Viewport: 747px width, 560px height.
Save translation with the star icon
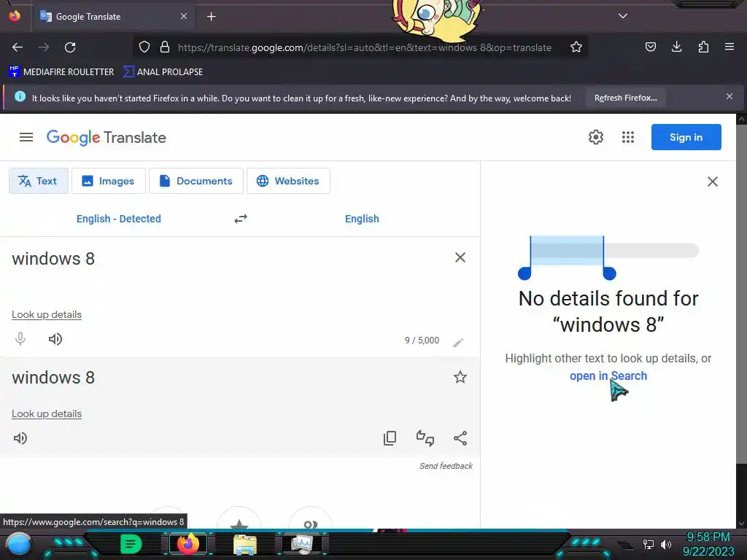[460, 377]
